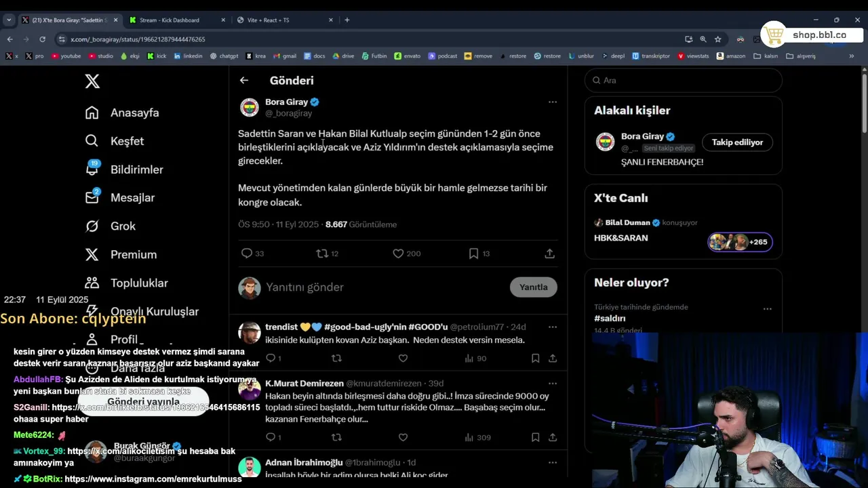View stats with 309 views
868x488 pixels.
[478, 438]
